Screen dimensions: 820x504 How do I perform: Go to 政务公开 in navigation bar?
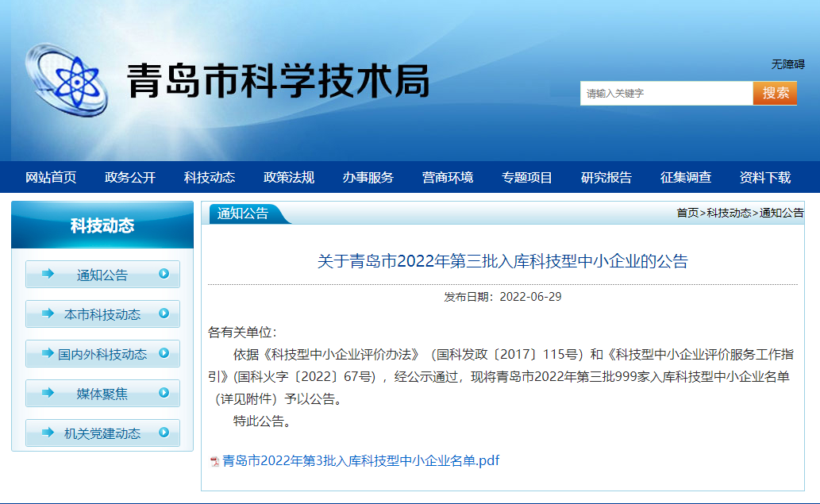[x=130, y=177]
